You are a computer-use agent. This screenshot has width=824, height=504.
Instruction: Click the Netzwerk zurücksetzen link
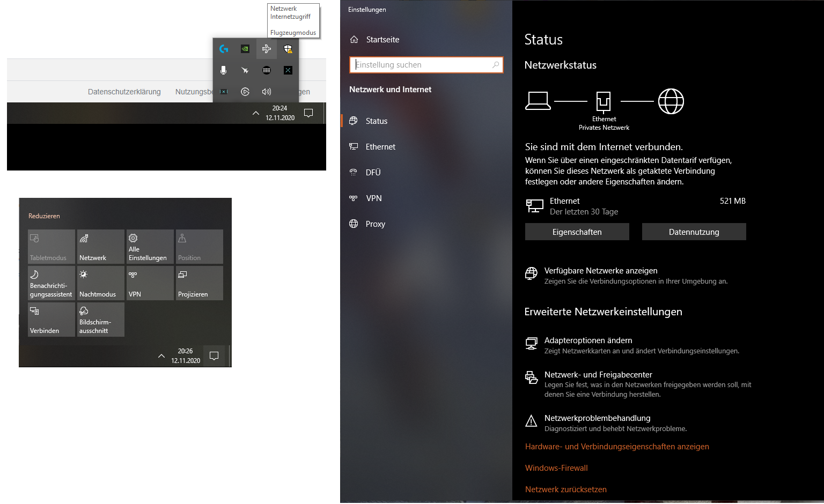coord(566,490)
